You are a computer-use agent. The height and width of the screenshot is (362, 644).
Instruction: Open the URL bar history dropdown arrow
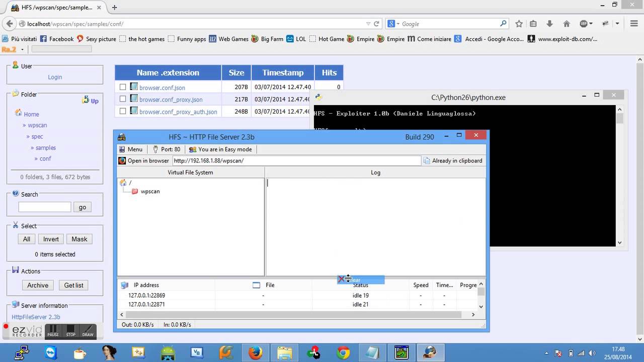coord(368,24)
